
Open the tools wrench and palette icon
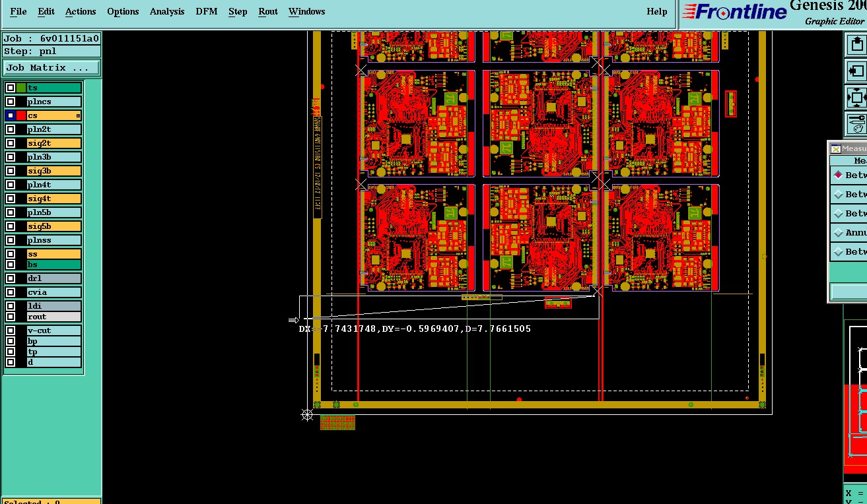tap(856, 123)
